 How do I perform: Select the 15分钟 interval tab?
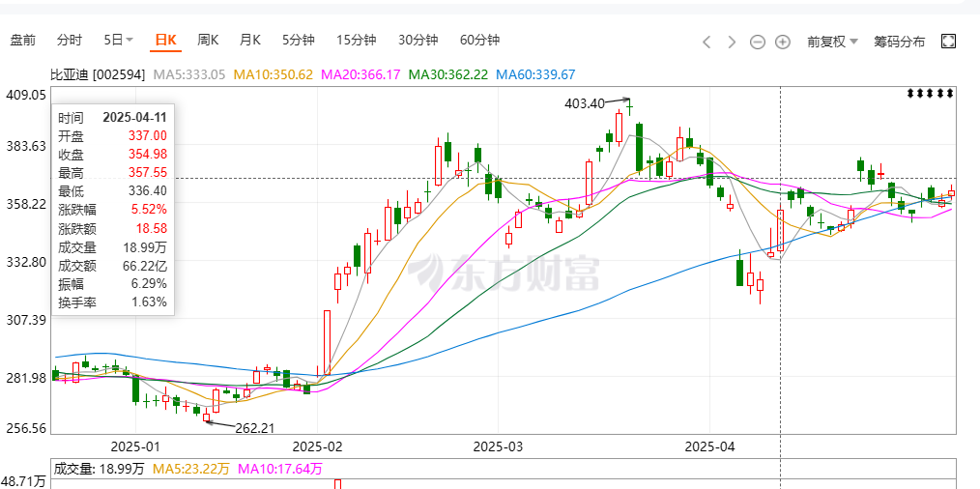[357, 41]
